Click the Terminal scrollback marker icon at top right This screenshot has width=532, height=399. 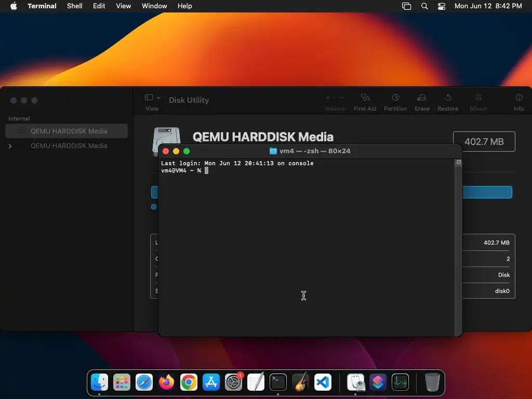[459, 163]
